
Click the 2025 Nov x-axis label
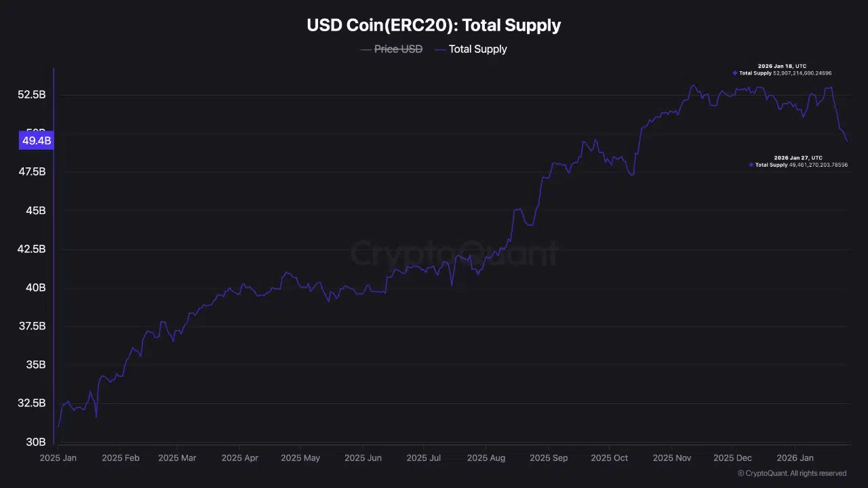[672, 458]
